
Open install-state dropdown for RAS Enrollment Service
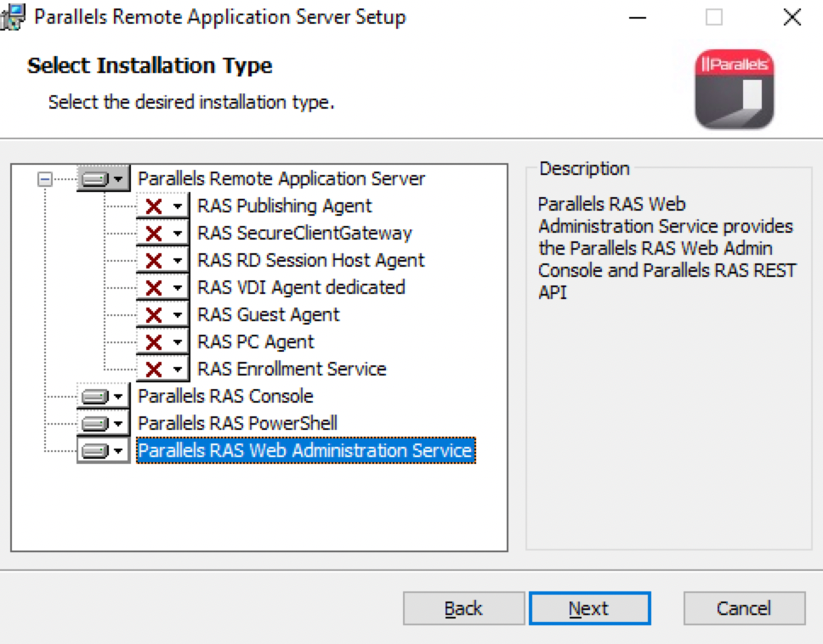pos(162,370)
